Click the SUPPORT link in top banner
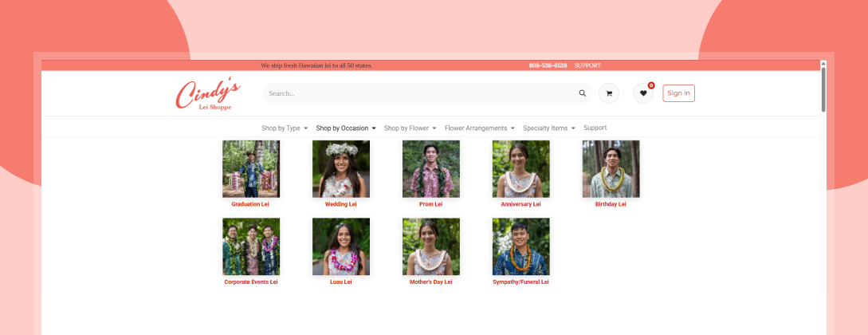This screenshot has height=335, width=868. coord(587,65)
